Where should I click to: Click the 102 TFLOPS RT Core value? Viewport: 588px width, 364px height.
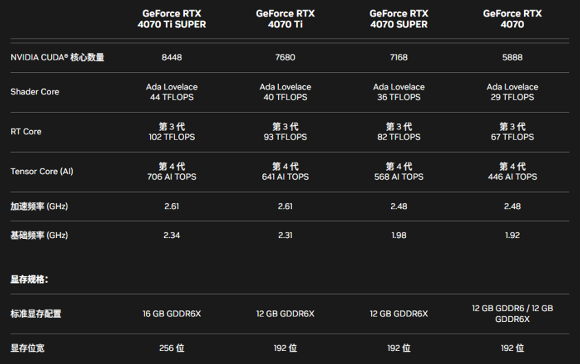tap(172, 137)
